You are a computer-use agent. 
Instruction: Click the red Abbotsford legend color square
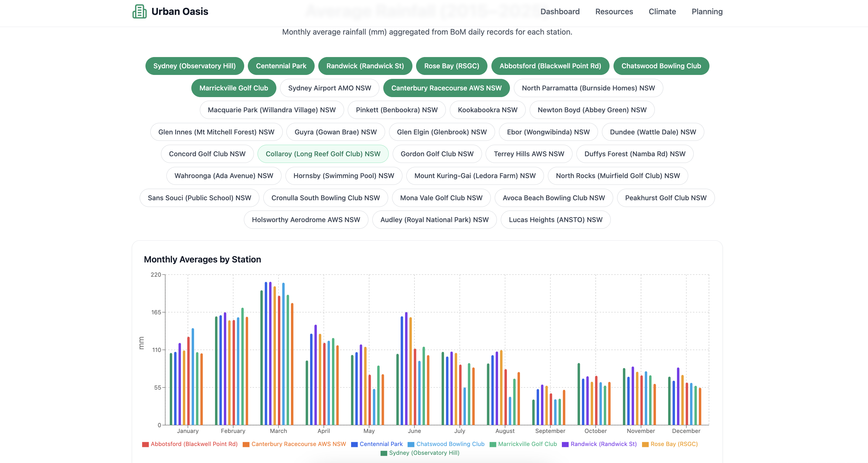point(145,444)
